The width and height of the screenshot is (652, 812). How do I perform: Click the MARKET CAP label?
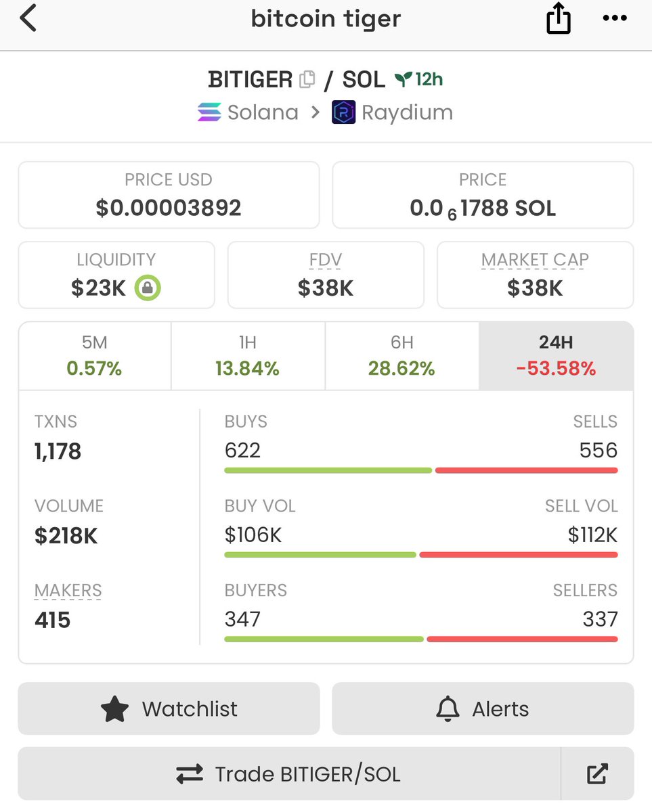pyautogui.click(x=535, y=260)
